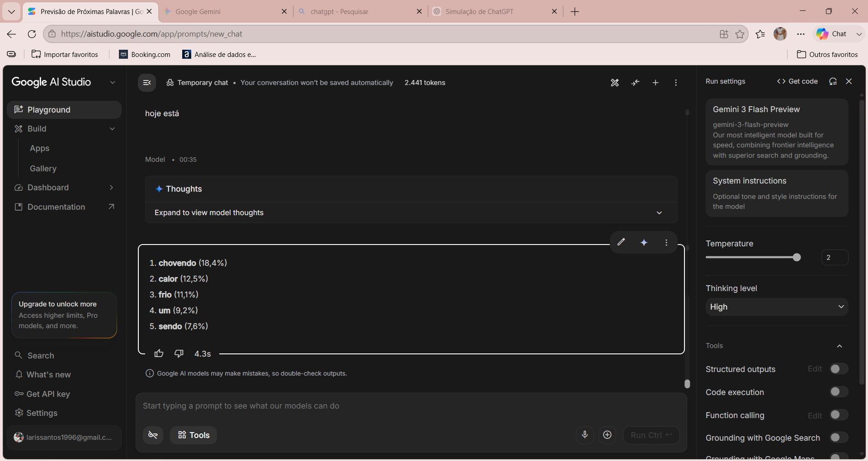Go back with browser back arrow
Viewport: 868px width, 461px height.
pos(12,34)
